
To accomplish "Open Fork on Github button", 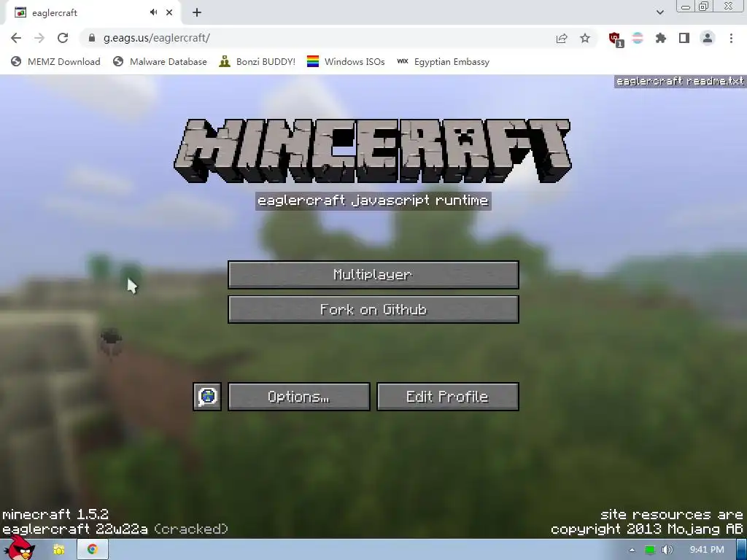I will coord(373,309).
